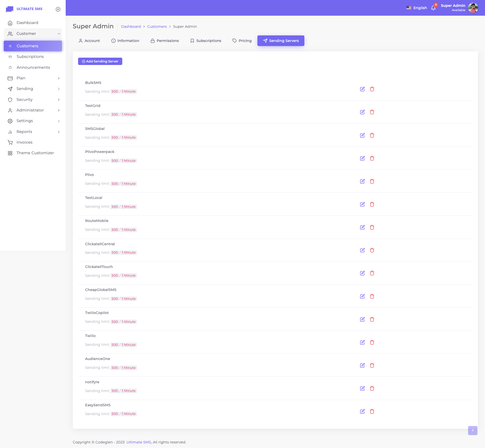
Task: Collapse the Customer sidebar section
Action: (33, 34)
